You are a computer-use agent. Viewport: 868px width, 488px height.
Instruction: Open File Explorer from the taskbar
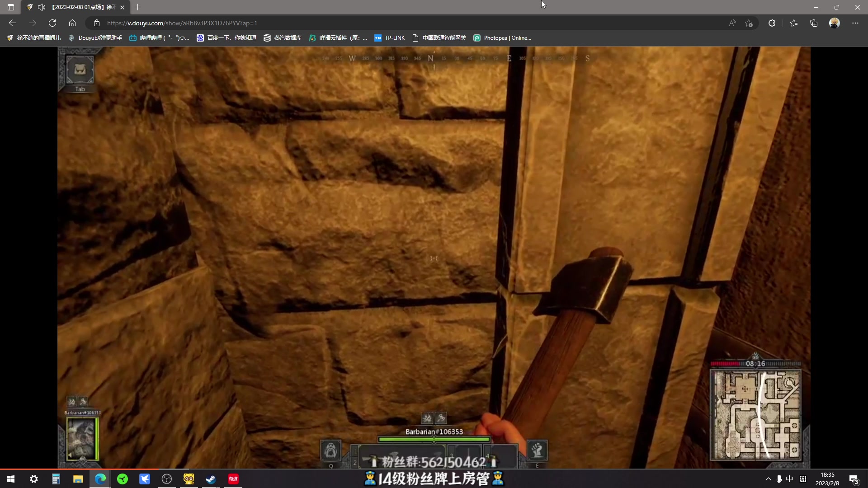click(78, 479)
